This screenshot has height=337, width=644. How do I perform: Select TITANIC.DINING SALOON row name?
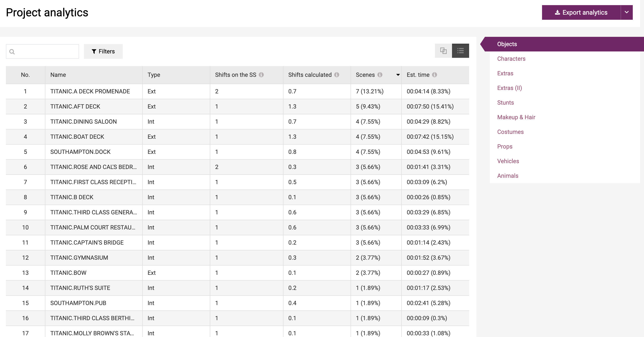pyautogui.click(x=83, y=122)
